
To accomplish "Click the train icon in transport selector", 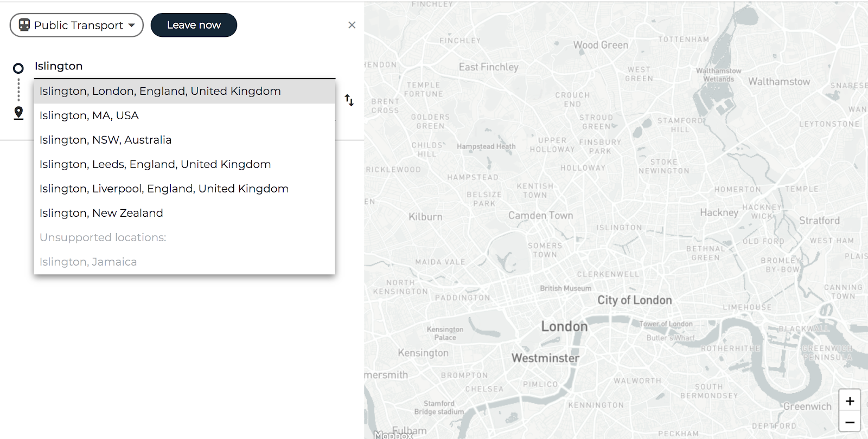I will [24, 25].
